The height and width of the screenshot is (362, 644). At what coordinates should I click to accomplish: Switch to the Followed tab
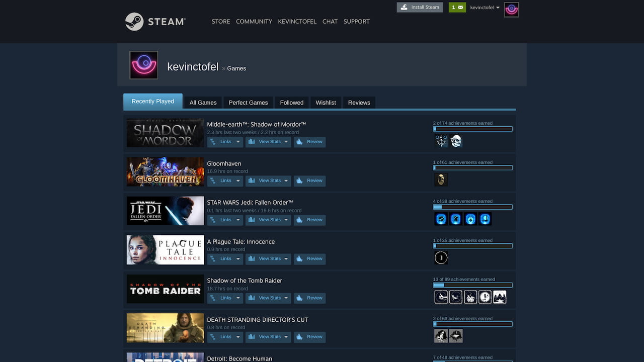[292, 103]
